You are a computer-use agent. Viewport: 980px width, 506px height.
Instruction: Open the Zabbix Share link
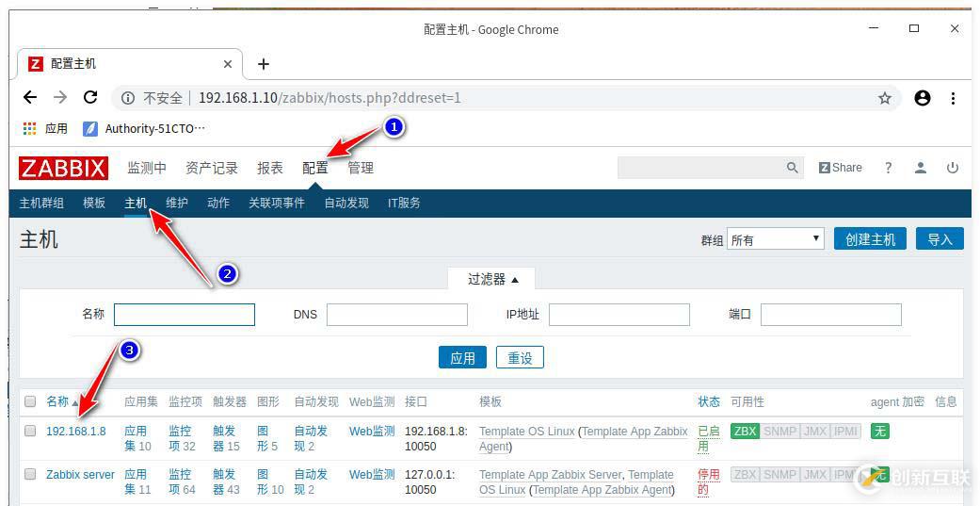840,168
